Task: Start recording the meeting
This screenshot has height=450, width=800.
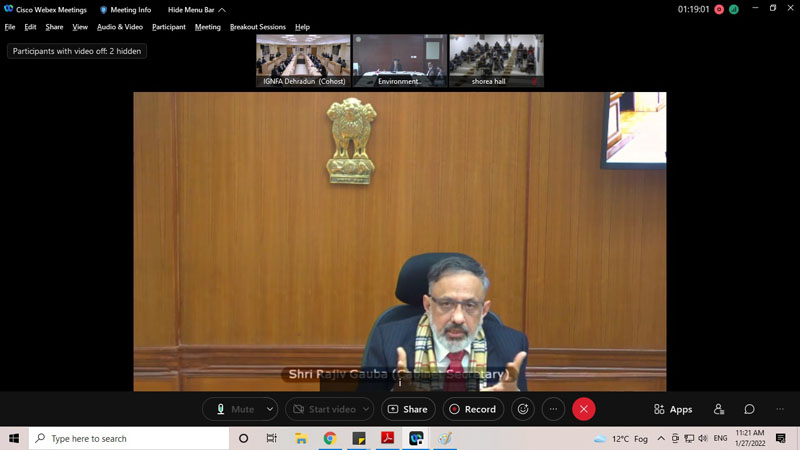Action: coord(473,409)
